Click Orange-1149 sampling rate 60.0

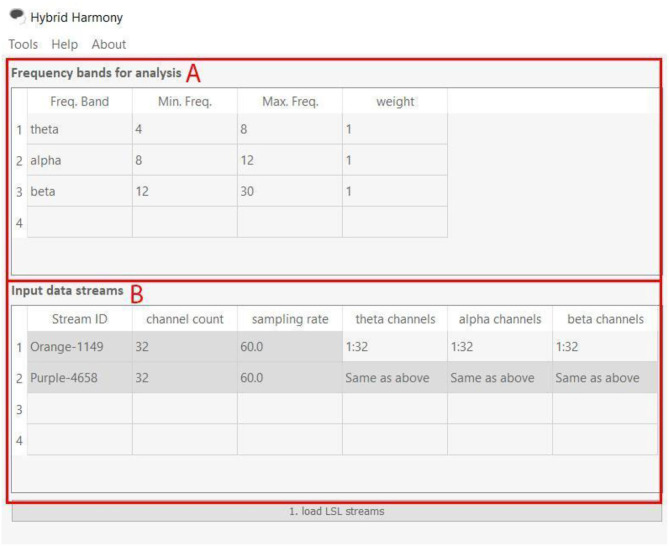tap(290, 347)
